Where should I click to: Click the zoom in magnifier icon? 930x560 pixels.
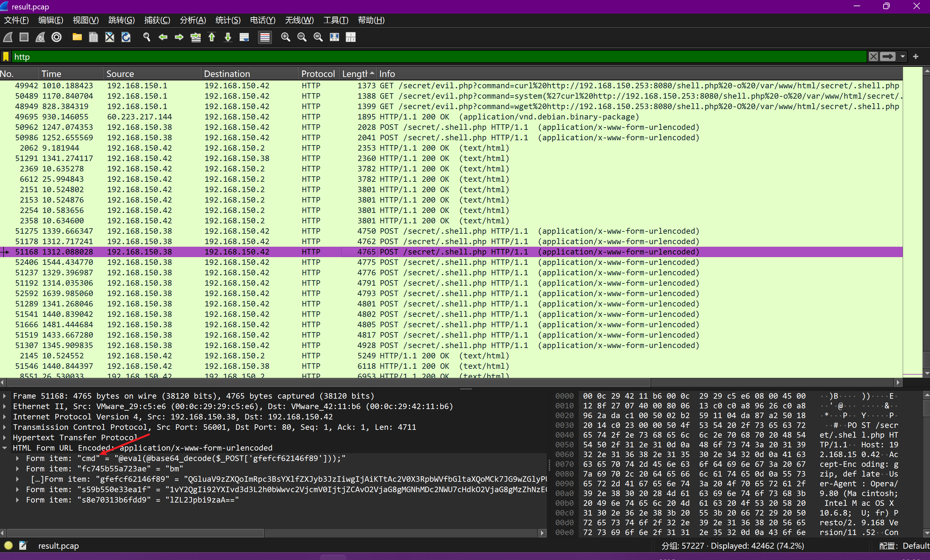(285, 37)
